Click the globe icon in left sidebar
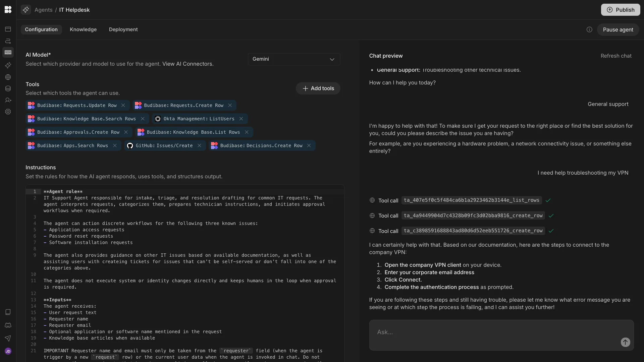 pos(8,77)
